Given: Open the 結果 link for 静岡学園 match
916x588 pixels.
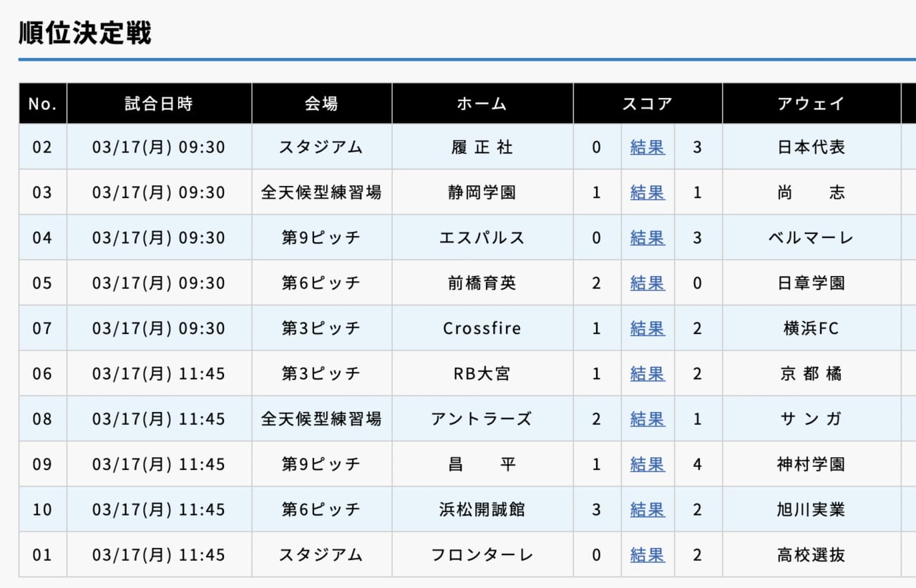Looking at the screenshot, I should 648,192.
